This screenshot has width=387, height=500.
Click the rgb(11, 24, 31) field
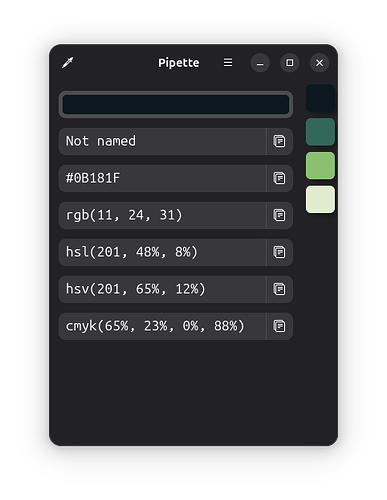click(162, 215)
